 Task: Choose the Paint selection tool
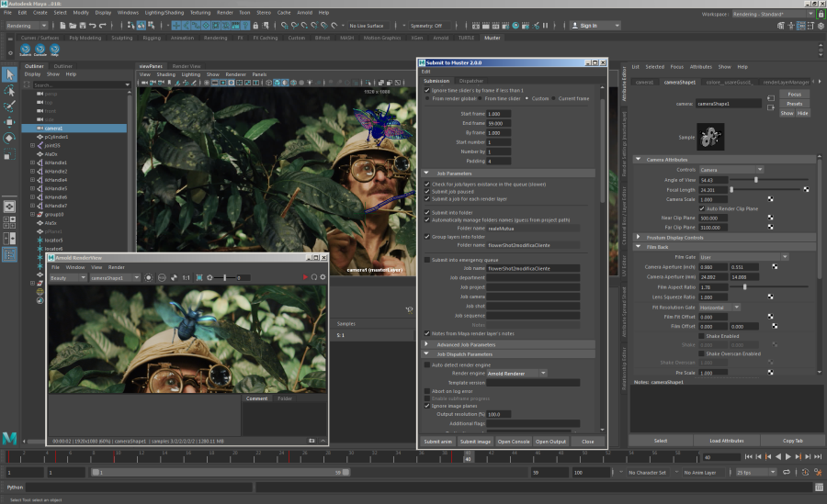[x=9, y=106]
